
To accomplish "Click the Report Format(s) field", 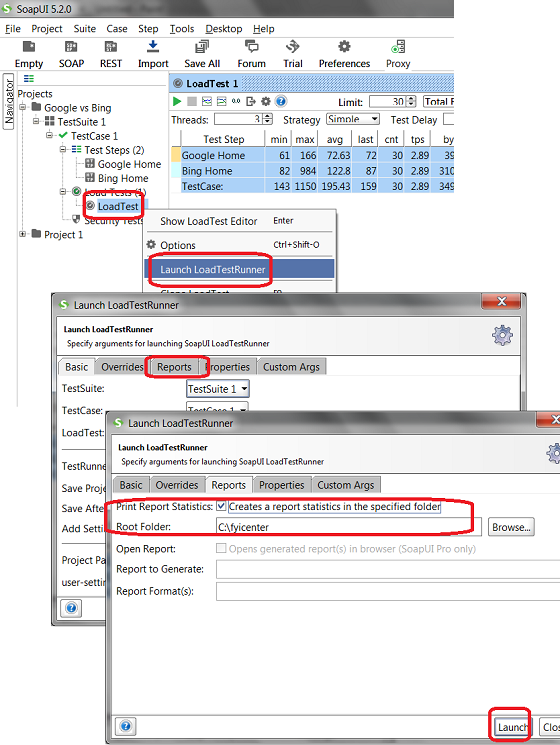I will tap(388, 591).
